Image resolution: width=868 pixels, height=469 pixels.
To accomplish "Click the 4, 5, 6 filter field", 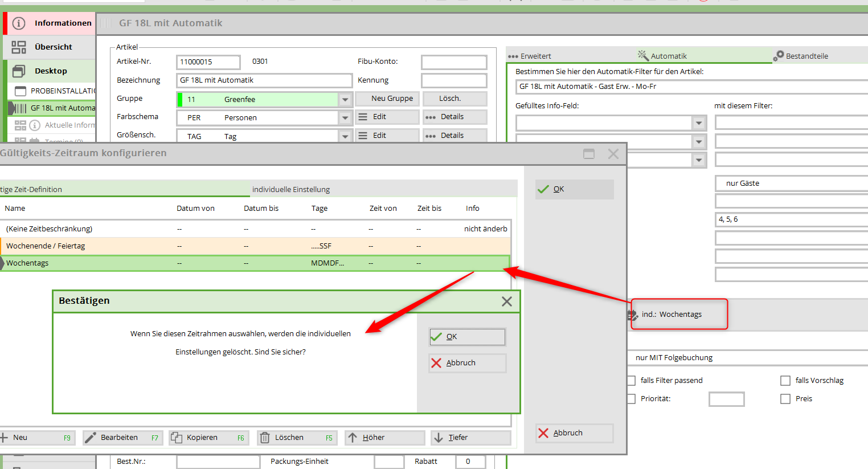I will [792, 219].
